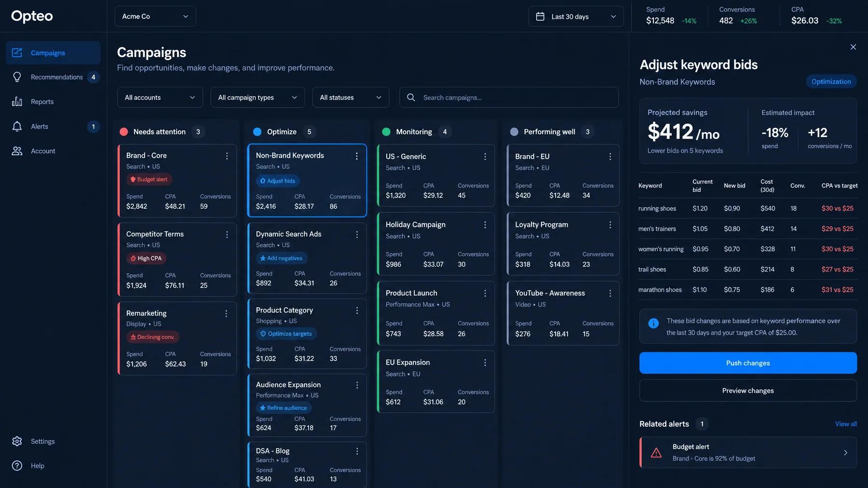
Task: Click the Help question mark icon
Action: point(17,466)
